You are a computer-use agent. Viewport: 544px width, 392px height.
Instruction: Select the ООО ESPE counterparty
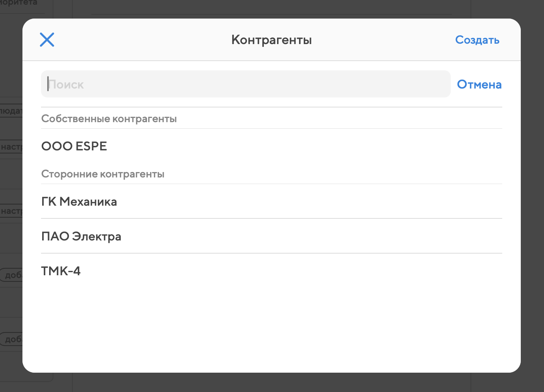[74, 146]
